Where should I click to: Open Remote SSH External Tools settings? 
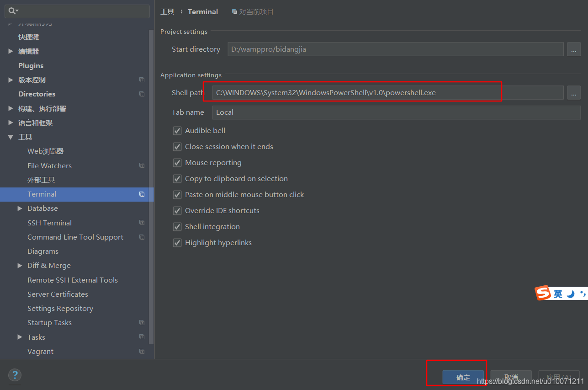(73, 280)
